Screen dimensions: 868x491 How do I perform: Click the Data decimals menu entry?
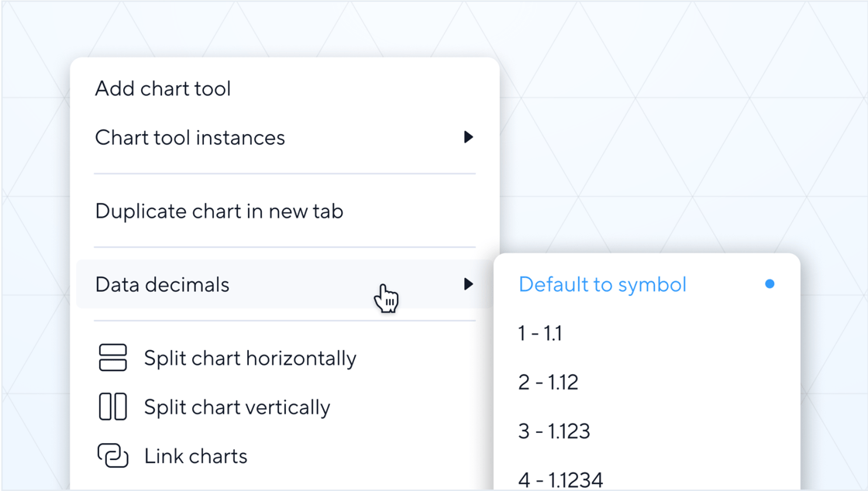point(162,284)
